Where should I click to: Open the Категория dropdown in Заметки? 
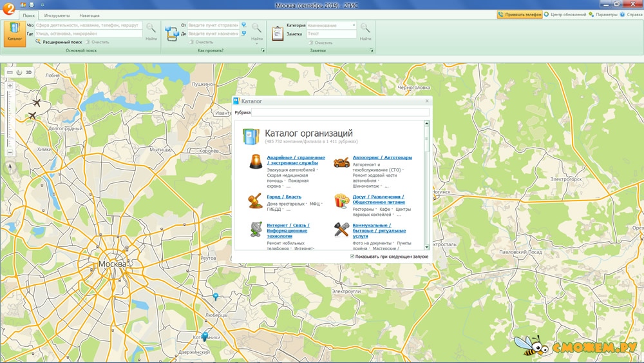[x=354, y=25]
